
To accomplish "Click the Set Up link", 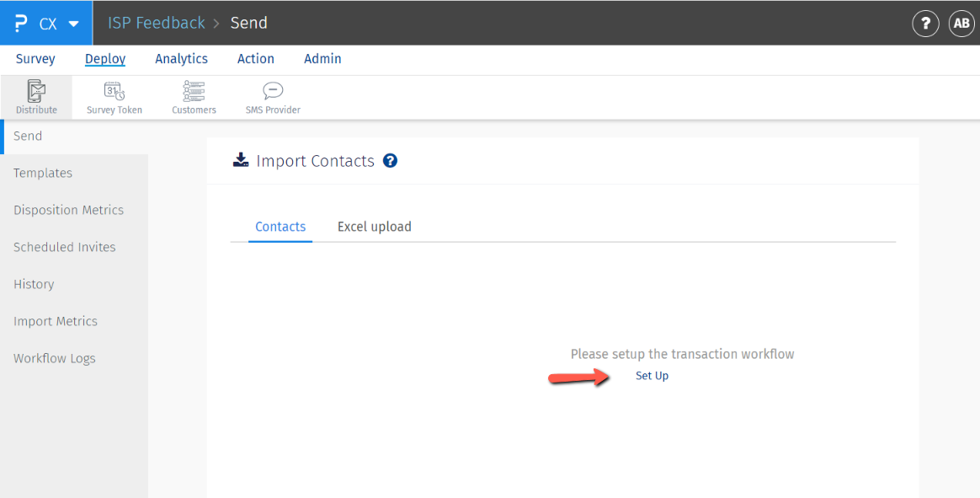I will (x=652, y=376).
